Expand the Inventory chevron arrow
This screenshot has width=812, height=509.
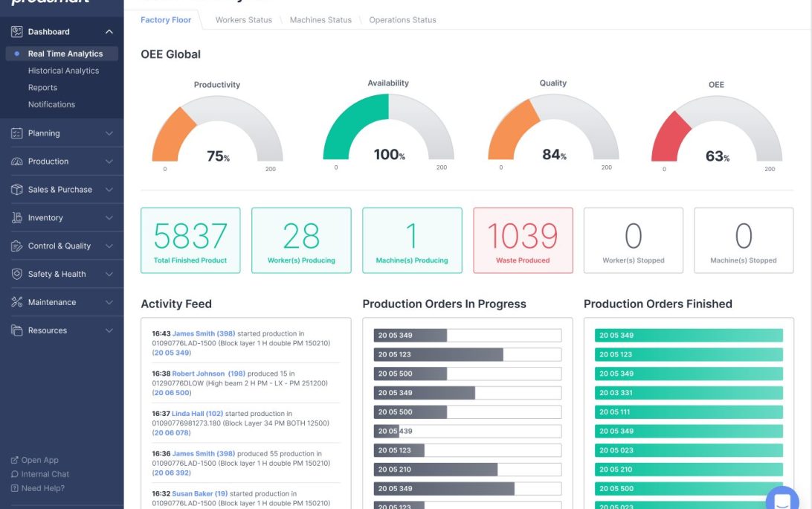pos(109,218)
